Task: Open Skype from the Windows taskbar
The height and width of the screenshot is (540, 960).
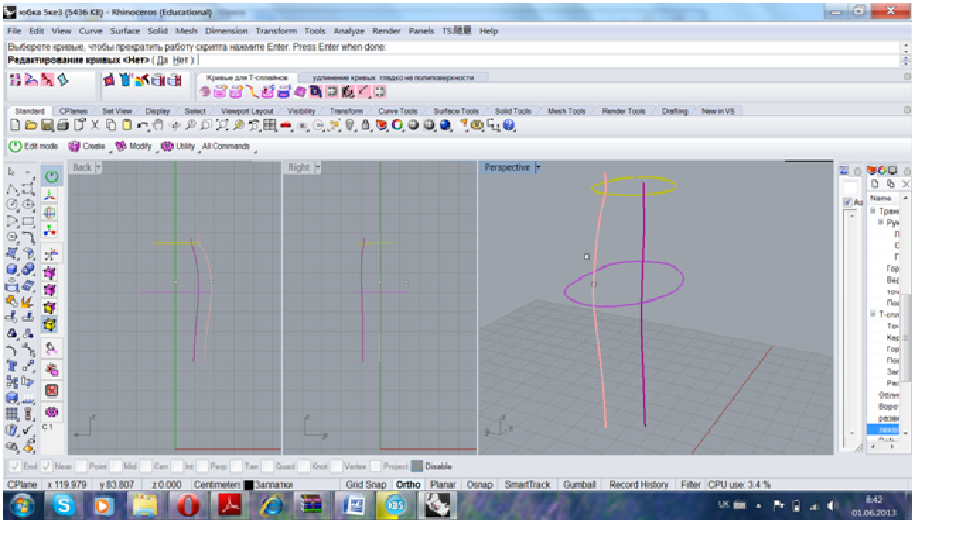Action: [x=65, y=506]
